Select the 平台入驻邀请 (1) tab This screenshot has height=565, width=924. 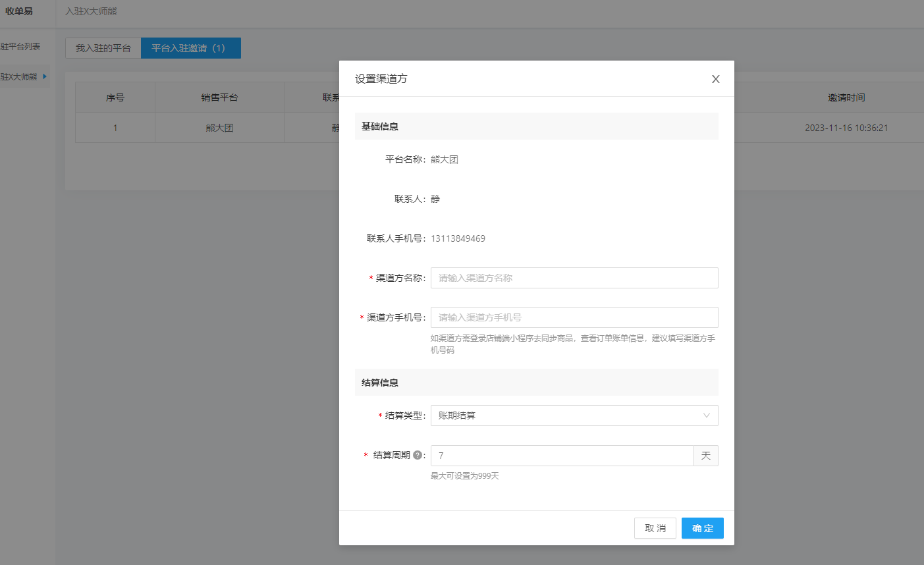190,48
